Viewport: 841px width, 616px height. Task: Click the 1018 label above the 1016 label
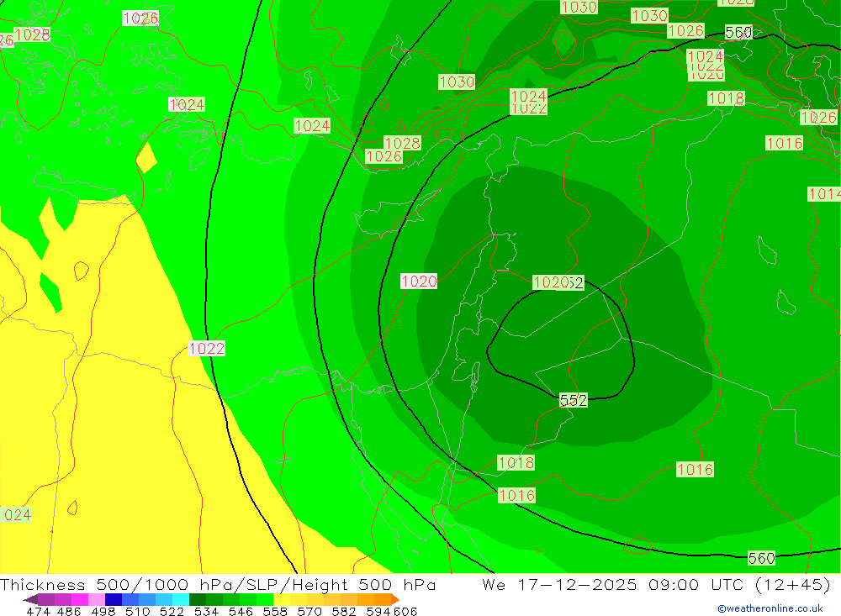point(516,463)
